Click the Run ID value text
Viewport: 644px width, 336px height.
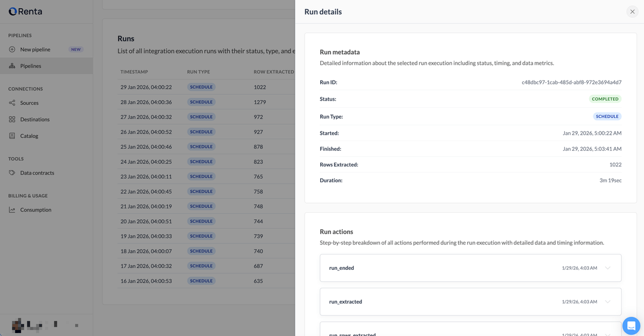pos(571,82)
